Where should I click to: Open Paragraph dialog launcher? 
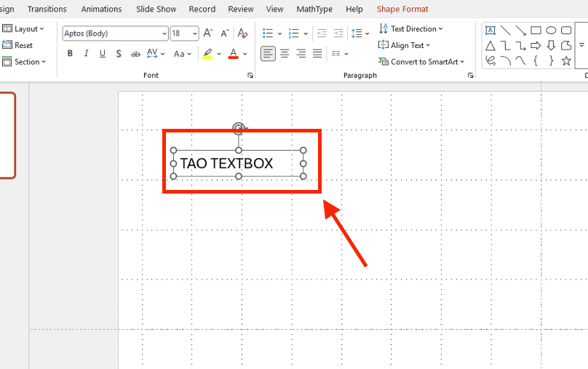coord(470,76)
